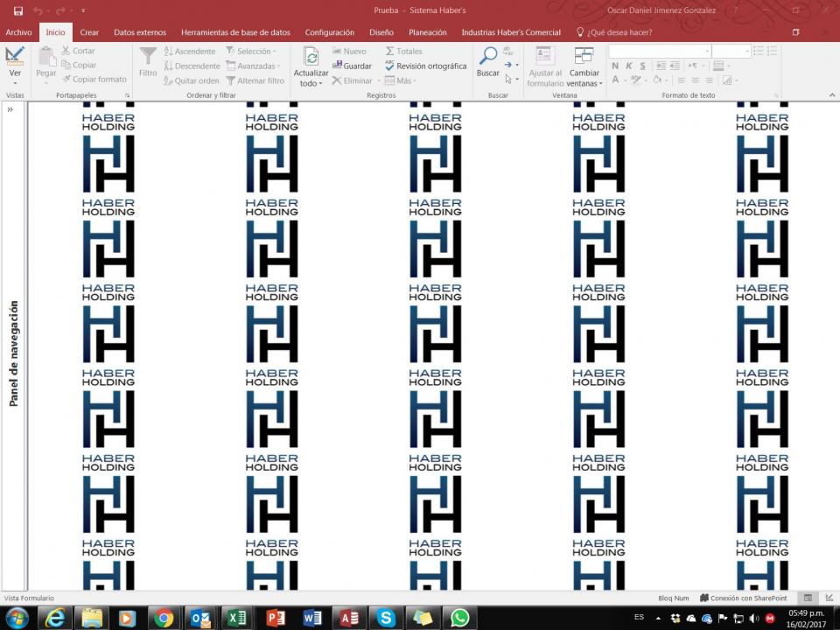The image size is (840, 630).
Task: Expand the Actualizar todo dropdown arrow
Action: (x=320, y=84)
